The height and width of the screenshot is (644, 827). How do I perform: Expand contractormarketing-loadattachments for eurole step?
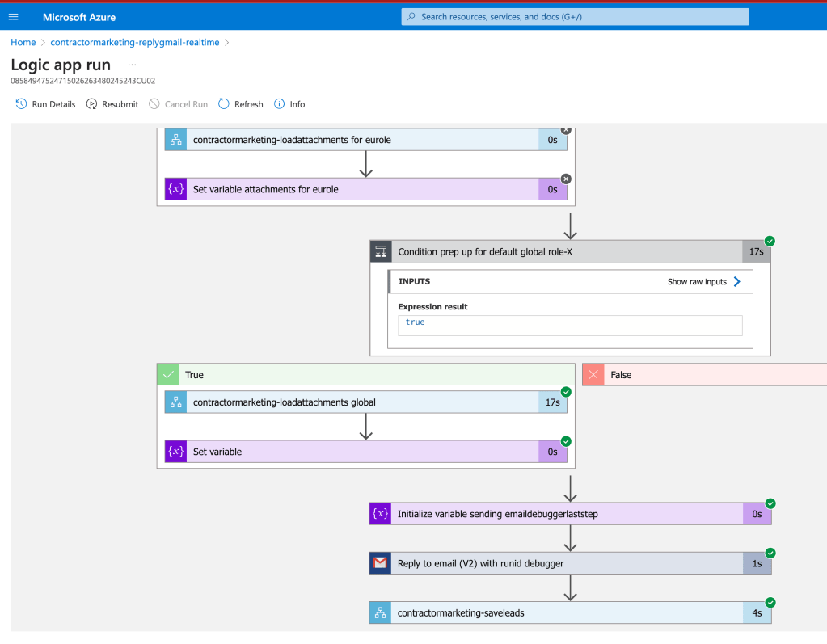pyautogui.click(x=365, y=140)
